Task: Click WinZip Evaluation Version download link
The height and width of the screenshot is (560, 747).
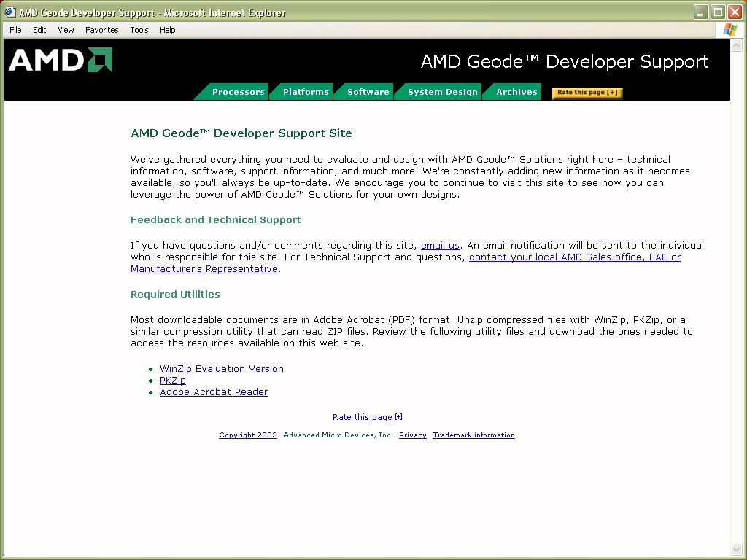Action: (221, 369)
